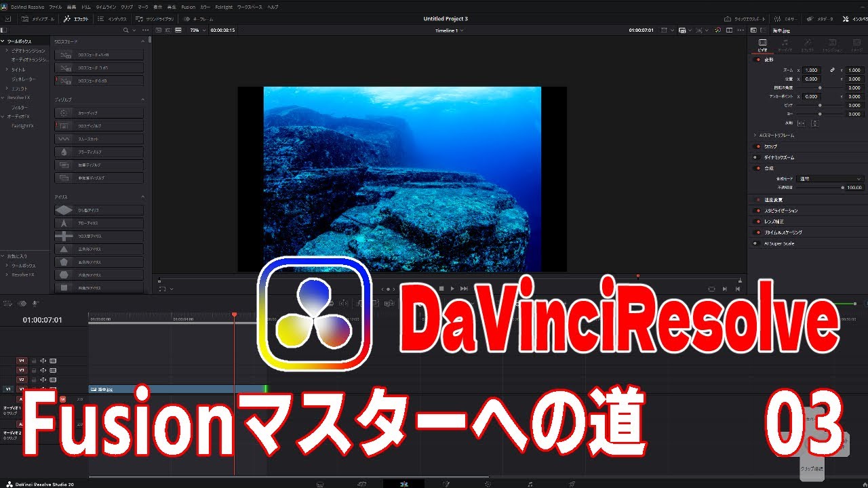Collapse the Cross Fade (クロスフェード) section
868x488 pixels.
tap(142, 41)
